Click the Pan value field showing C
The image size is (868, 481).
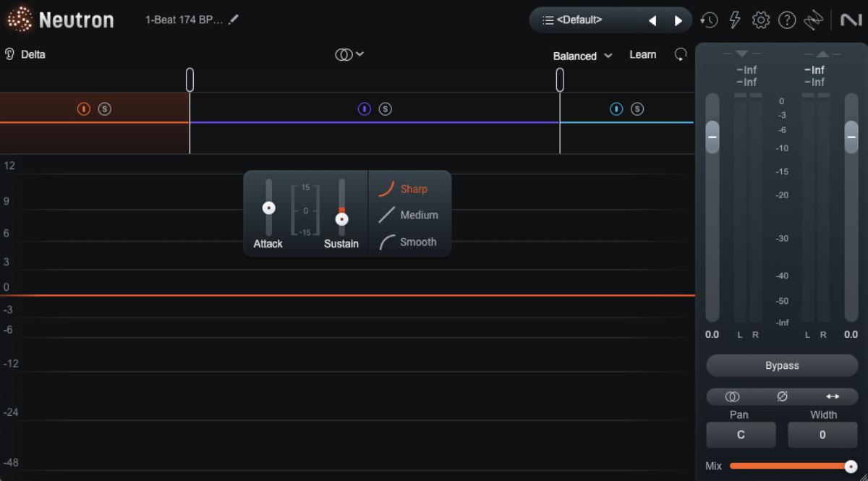point(741,435)
